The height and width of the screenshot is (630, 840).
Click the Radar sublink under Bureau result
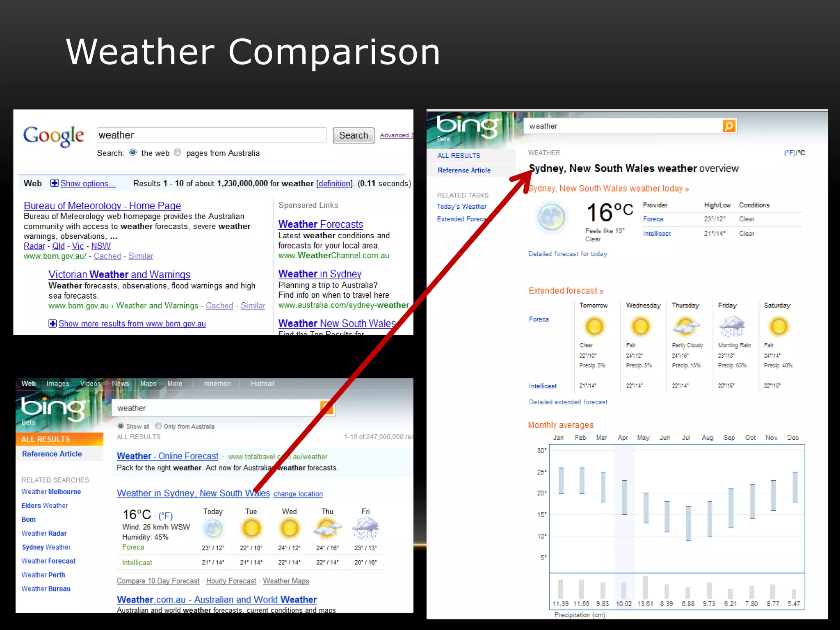click(x=34, y=246)
